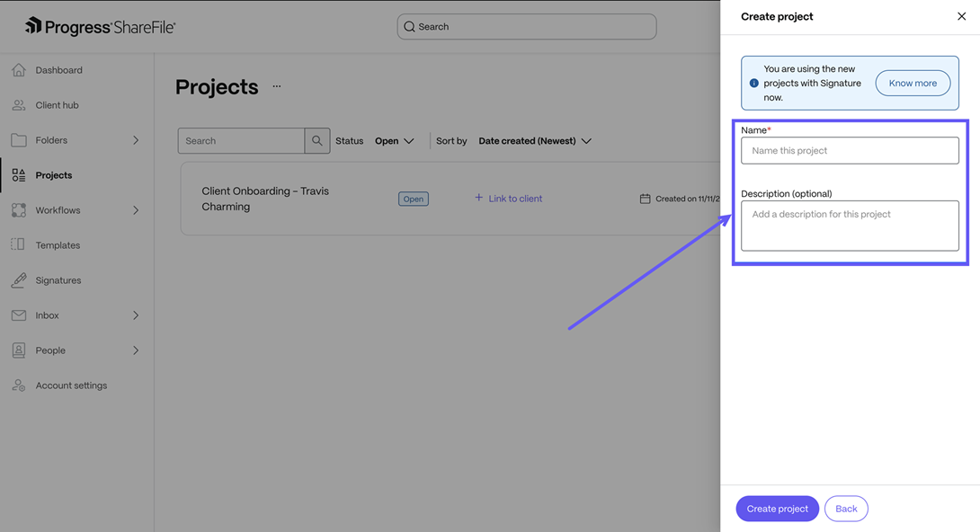The width and height of the screenshot is (980, 532).
Task: Select the Signatures pen icon
Action: [18, 279]
